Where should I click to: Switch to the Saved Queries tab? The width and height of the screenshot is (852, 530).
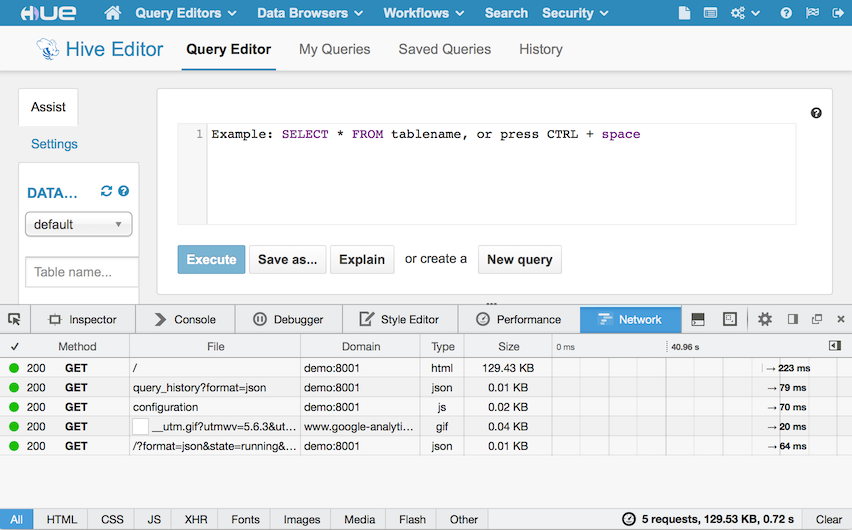[x=444, y=49]
